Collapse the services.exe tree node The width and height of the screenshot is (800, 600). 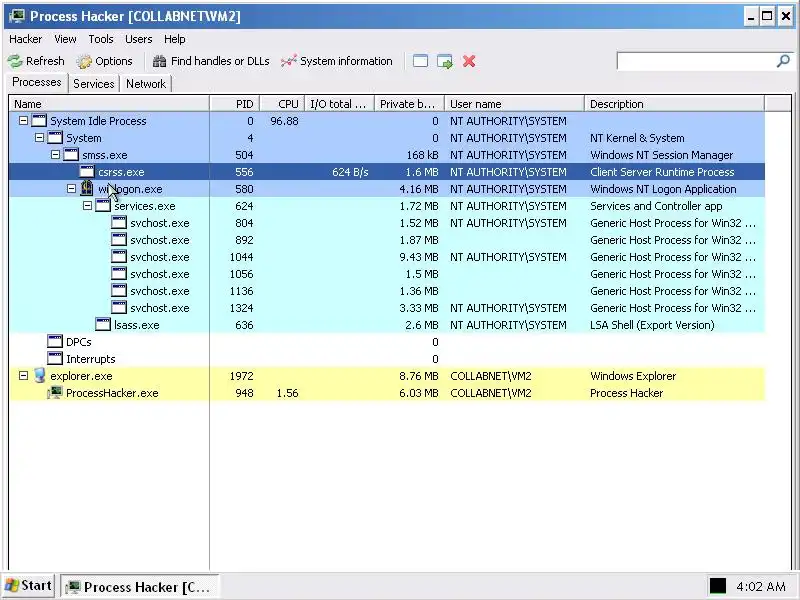[x=87, y=206]
